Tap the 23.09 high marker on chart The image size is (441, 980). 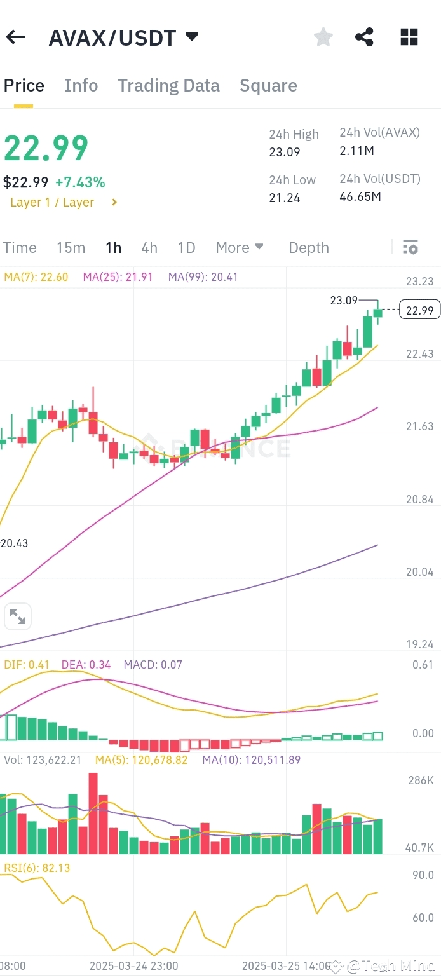[344, 301]
